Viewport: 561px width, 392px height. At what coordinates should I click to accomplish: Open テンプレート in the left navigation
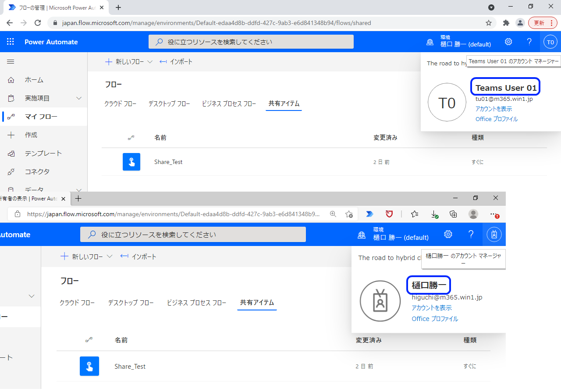[x=44, y=153]
